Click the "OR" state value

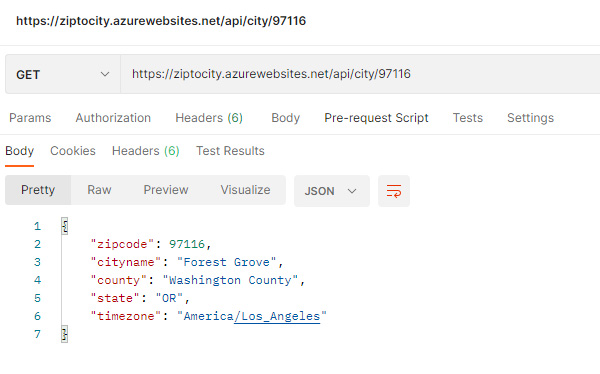pyautogui.click(x=169, y=298)
